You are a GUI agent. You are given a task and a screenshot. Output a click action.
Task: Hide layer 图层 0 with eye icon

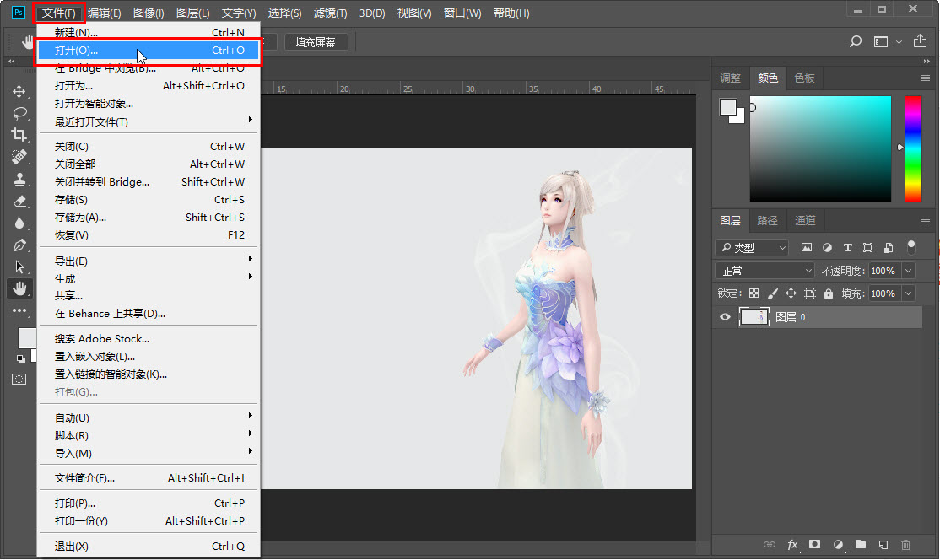(x=725, y=317)
